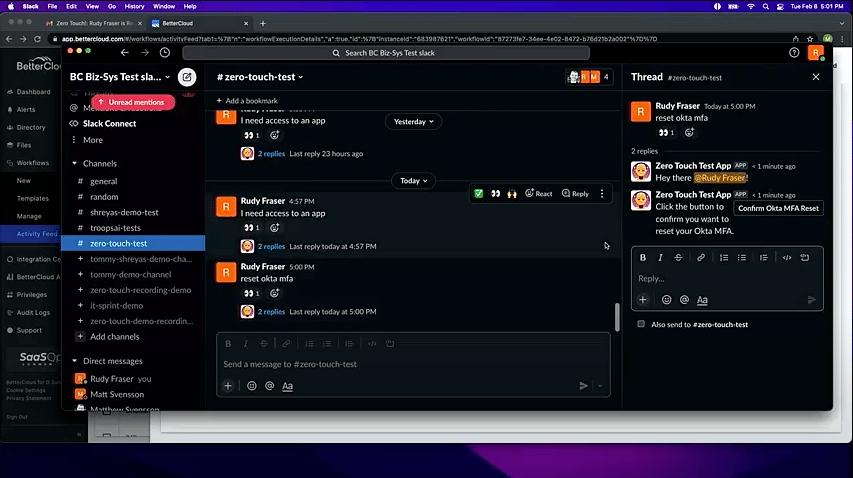Collapse the Channels section
This screenshot has height=478, width=853.
(x=75, y=163)
